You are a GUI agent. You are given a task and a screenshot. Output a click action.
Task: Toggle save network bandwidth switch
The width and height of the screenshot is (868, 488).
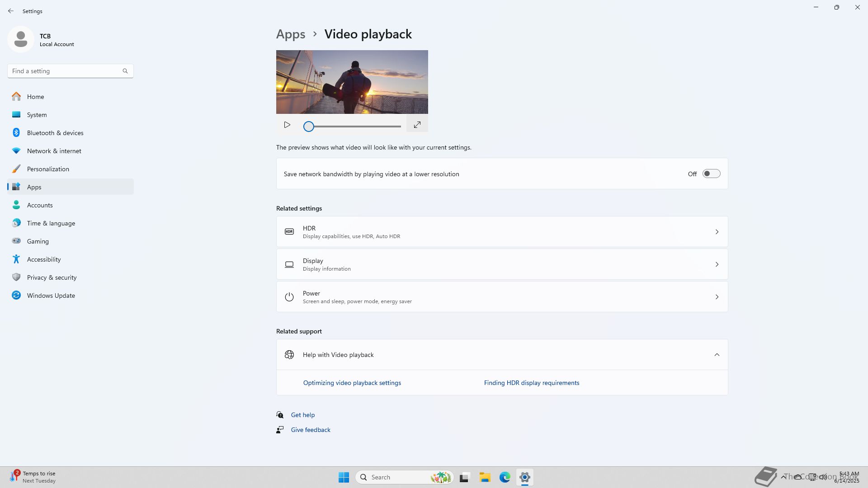[711, 174]
